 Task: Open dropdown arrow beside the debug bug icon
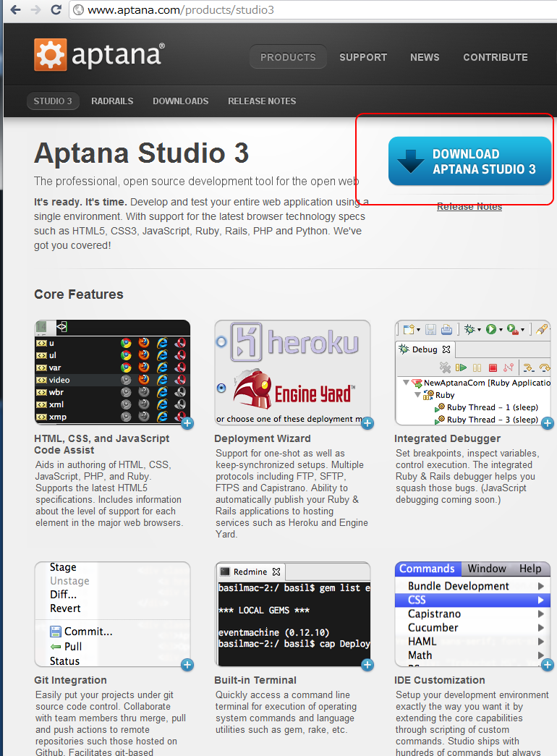pos(479,330)
